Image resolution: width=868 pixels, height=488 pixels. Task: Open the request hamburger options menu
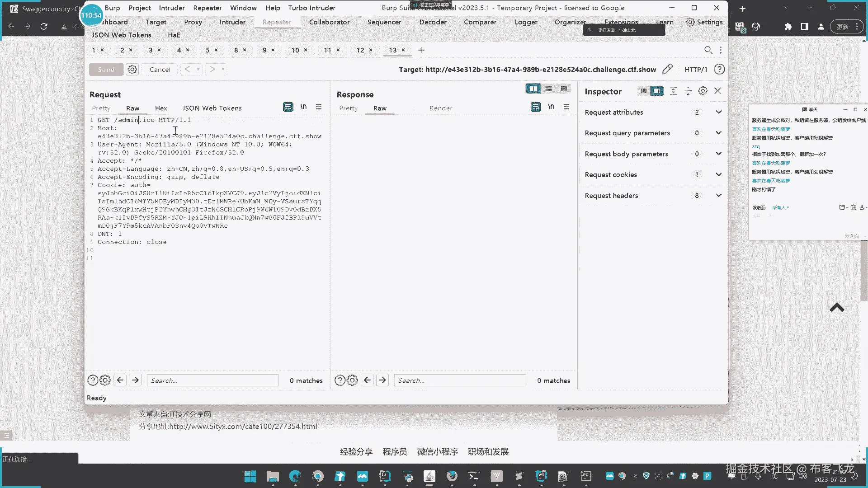319,107
